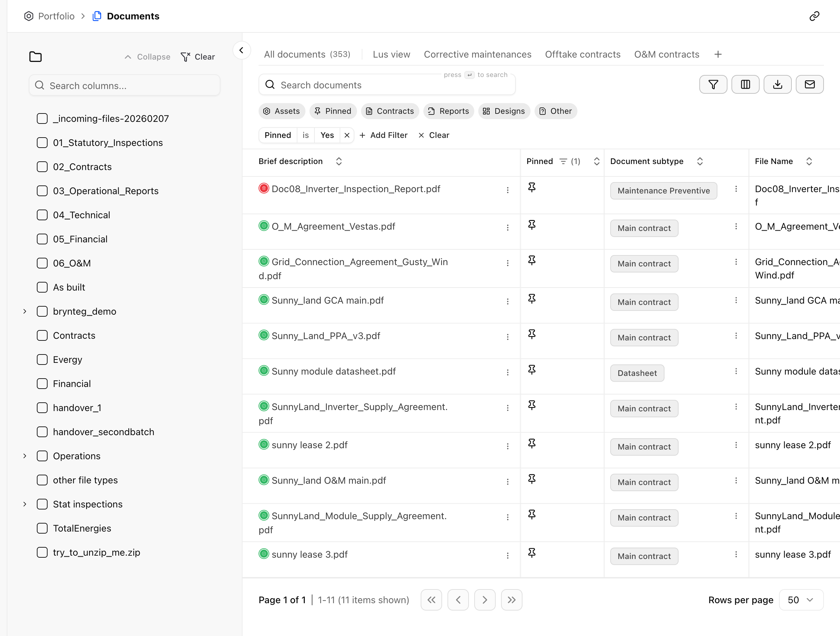Viewport: 840px width, 636px height.
Task: Open subtype menu for Maintenance Preventive row
Action: [736, 189]
